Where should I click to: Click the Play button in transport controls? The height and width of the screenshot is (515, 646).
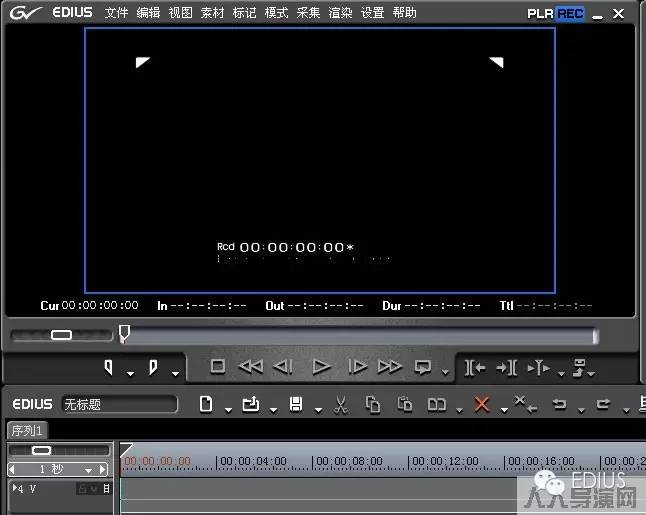coord(321,367)
